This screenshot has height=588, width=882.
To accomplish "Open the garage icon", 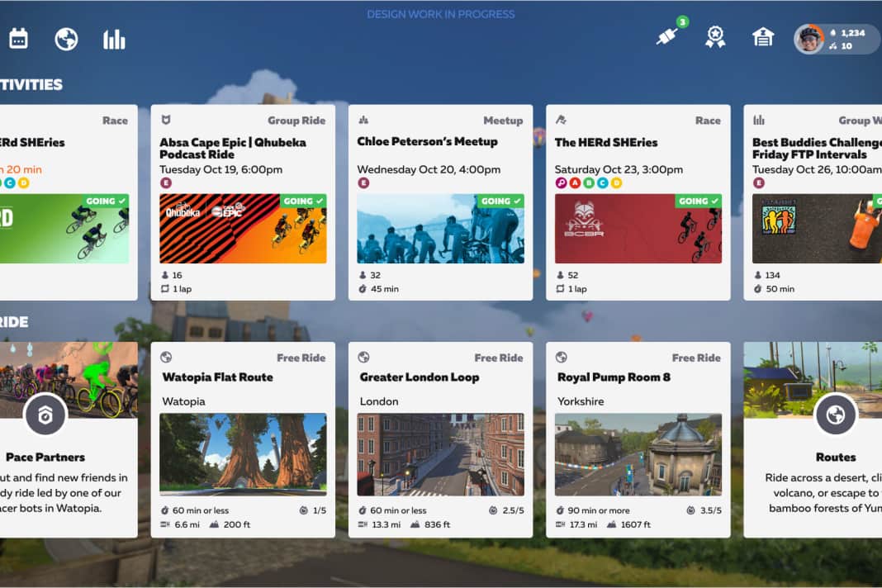I will pyautogui.click(x=762, y=37).
